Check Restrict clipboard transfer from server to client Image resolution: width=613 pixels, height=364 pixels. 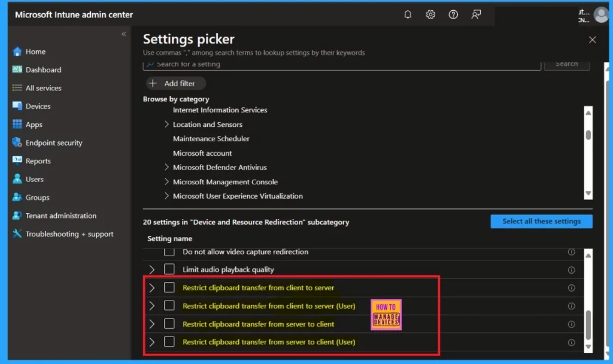[x=169, y=324]
